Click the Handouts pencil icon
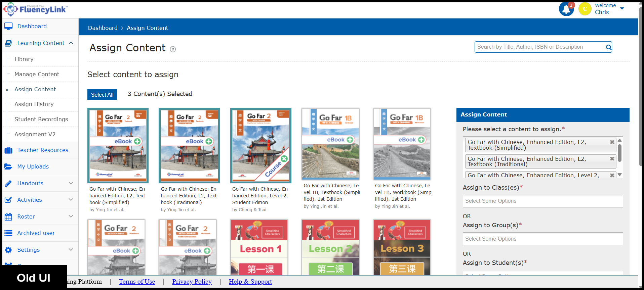The image size is (644, 290). coord(8,183)
